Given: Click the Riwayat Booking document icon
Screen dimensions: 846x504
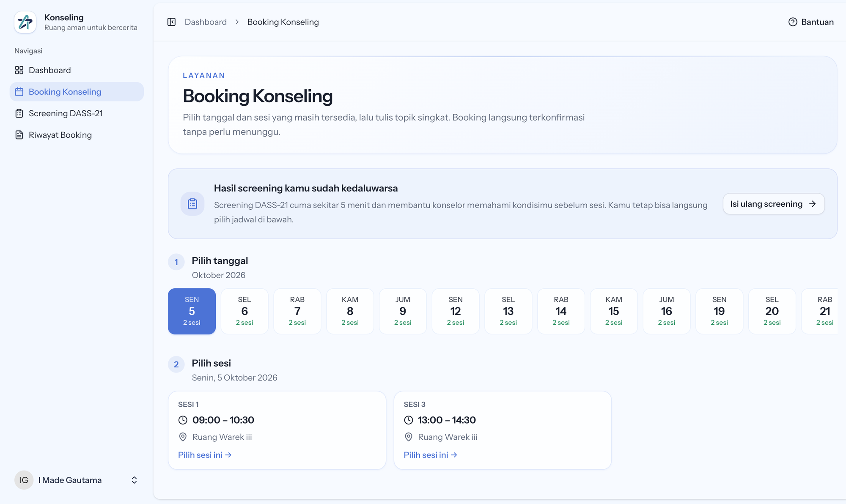Looking at the screenshot, I should [x=19, y=135].
